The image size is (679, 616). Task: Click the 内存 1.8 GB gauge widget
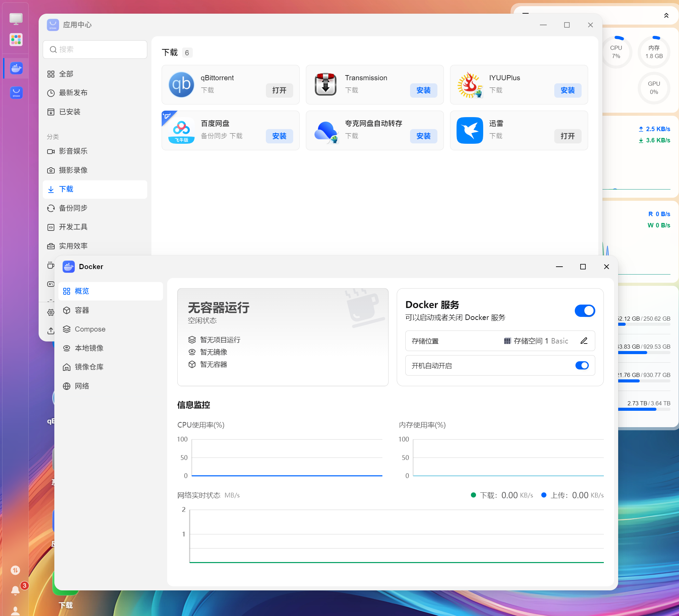click(654, 52)
